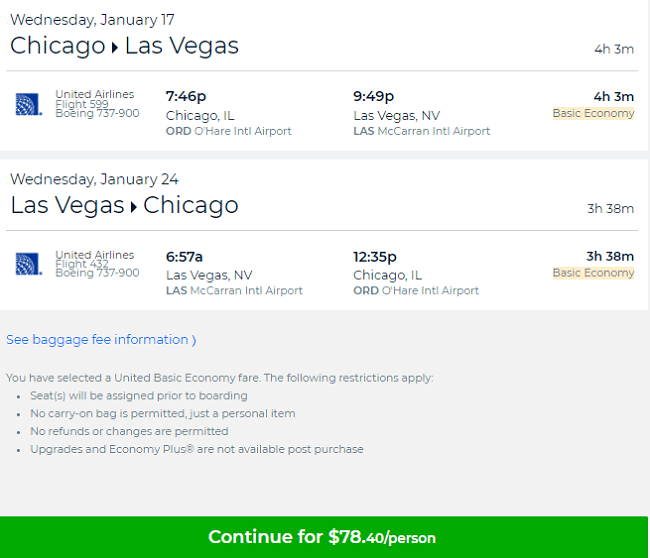This screenshot has height=558, width=650.
Task: Click the 12:35p arrival time
Action: click(375, 257)
